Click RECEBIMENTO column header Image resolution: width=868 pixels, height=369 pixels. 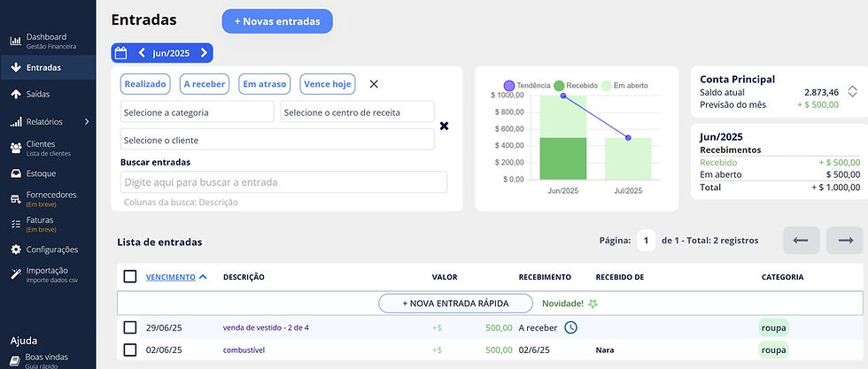click(545, 277)
